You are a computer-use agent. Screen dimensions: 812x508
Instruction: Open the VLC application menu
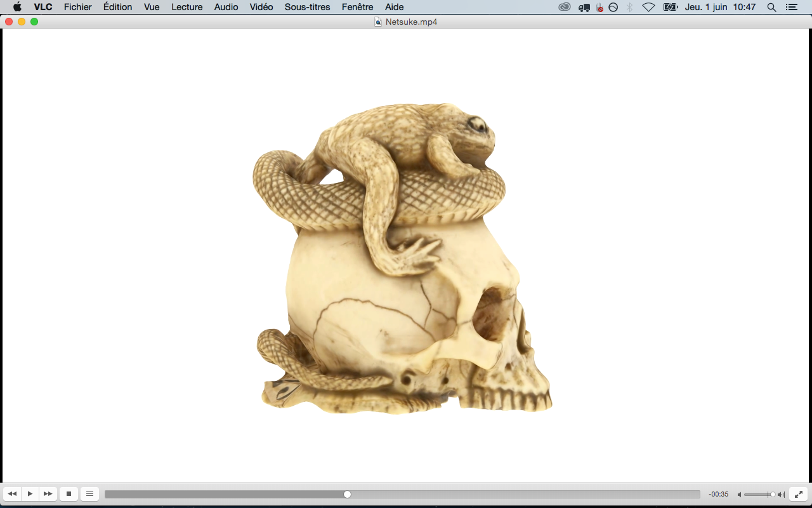43,7
